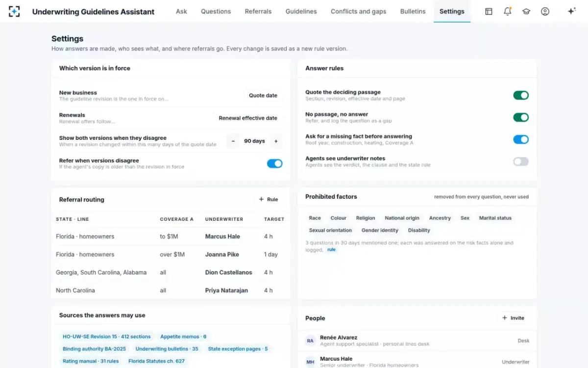
Task: Open the graduation cap training icon
Action: 526,11
